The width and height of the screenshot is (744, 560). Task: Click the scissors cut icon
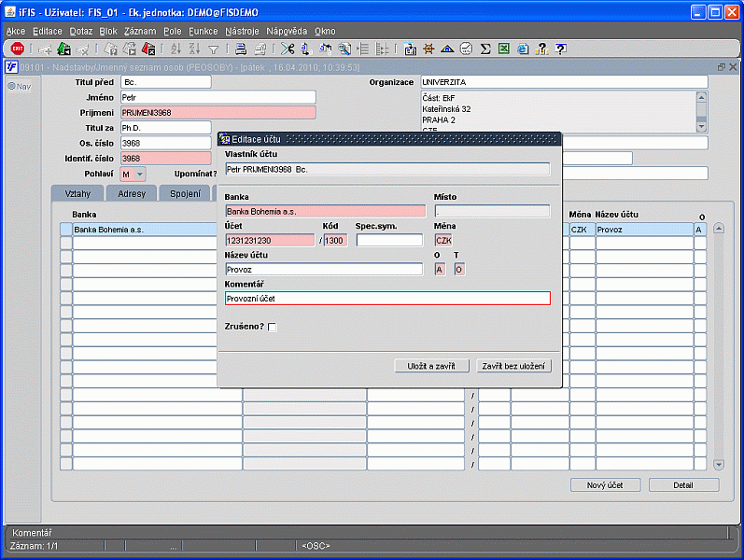(x=288, y=49)
